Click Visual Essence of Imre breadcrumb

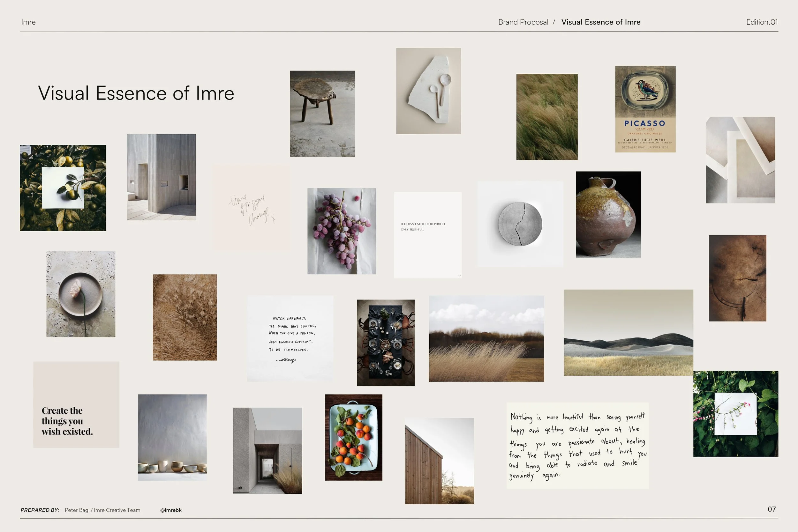pyautogui.click(x=601, y=22)
